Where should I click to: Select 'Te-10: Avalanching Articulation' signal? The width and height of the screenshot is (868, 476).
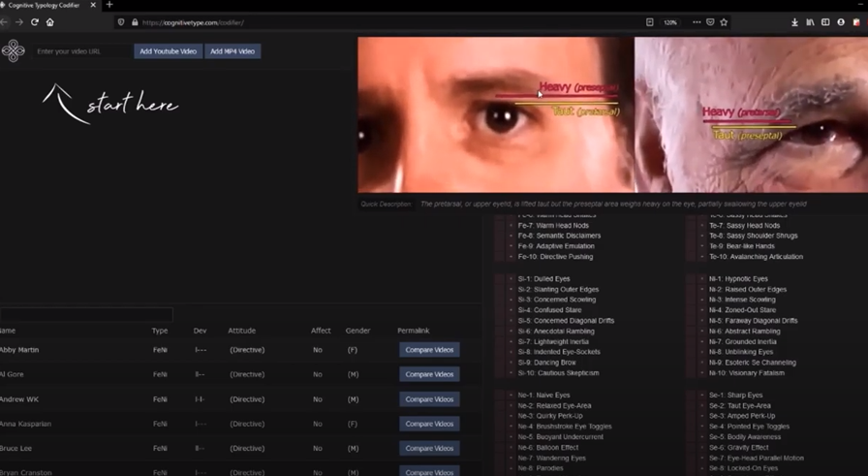pyautogui.click(x=756, y=257)
